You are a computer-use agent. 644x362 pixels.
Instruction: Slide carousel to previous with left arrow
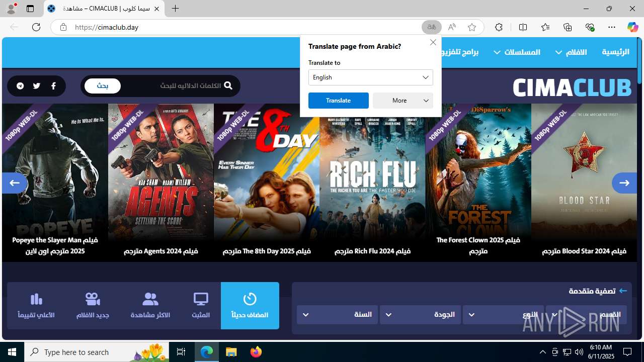pyautogui.click(x=14, y=183)
